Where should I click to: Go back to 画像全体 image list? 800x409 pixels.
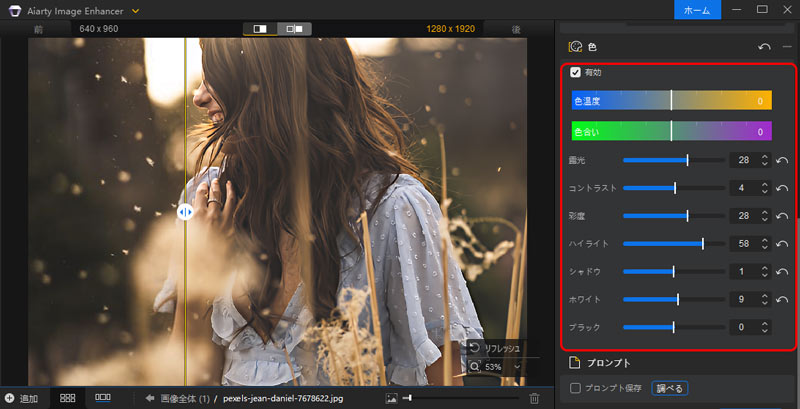click(179, 398)
